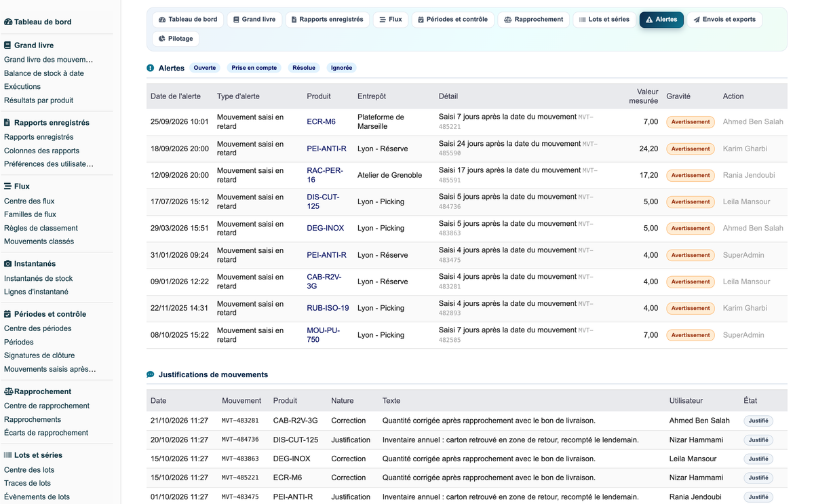Viewport: 814px width, 504px height.
Task: Click the pie chart icon in Pilotage tab
Action: point(162,39)
